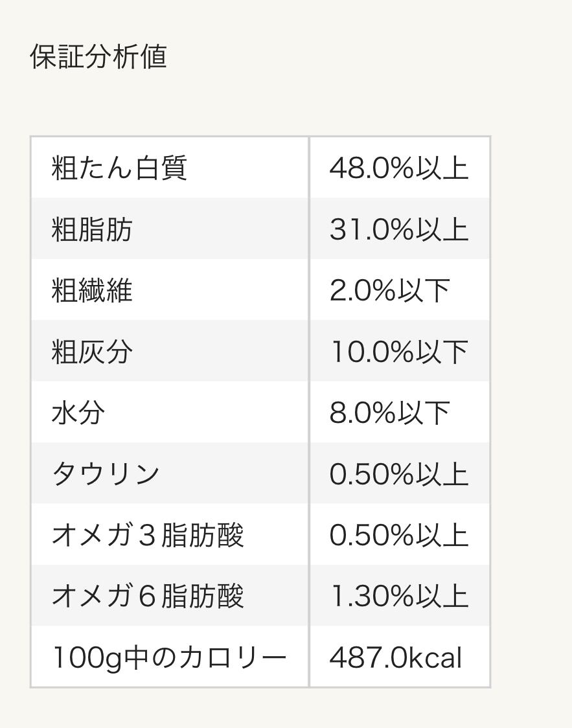The width and height of the screenshot is (572, 728).
Task: Click the 1.30%以上 value cell
Action: coord(398,596)
